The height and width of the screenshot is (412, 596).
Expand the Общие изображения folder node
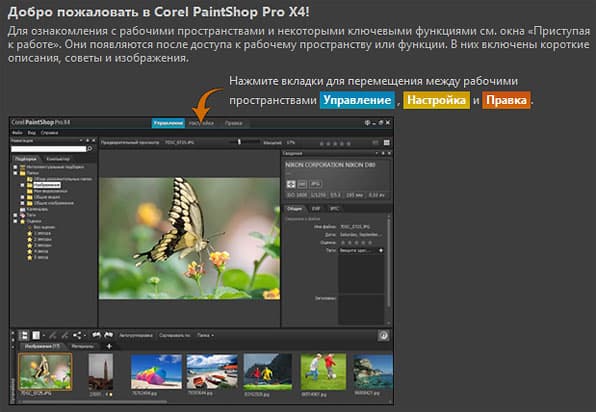tap(22, 203)
